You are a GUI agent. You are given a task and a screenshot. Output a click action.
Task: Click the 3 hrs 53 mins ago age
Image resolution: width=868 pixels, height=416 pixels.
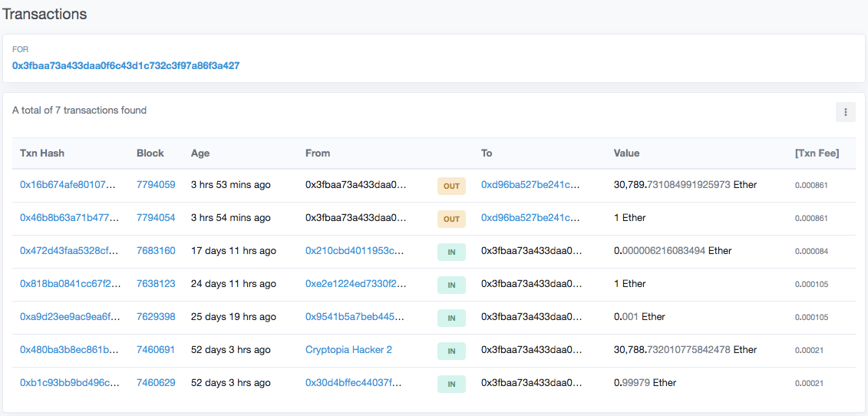pos(231,185)
